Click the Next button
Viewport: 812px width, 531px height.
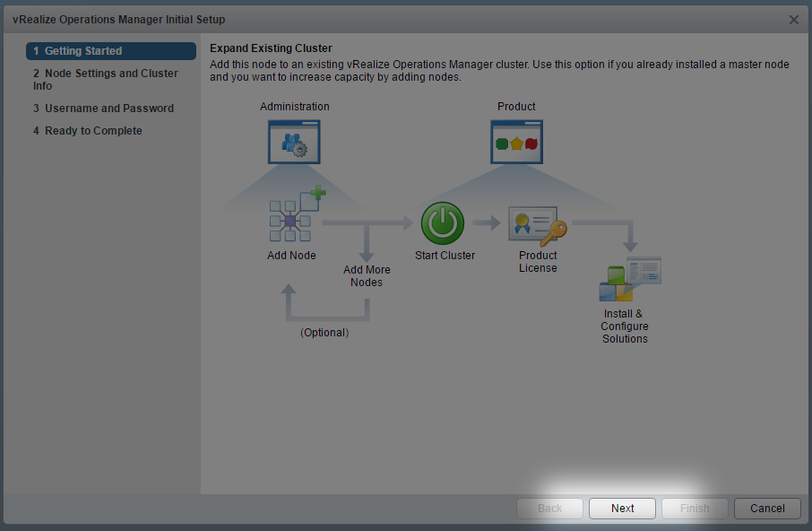pyautogui.click(x=623, y=509)
